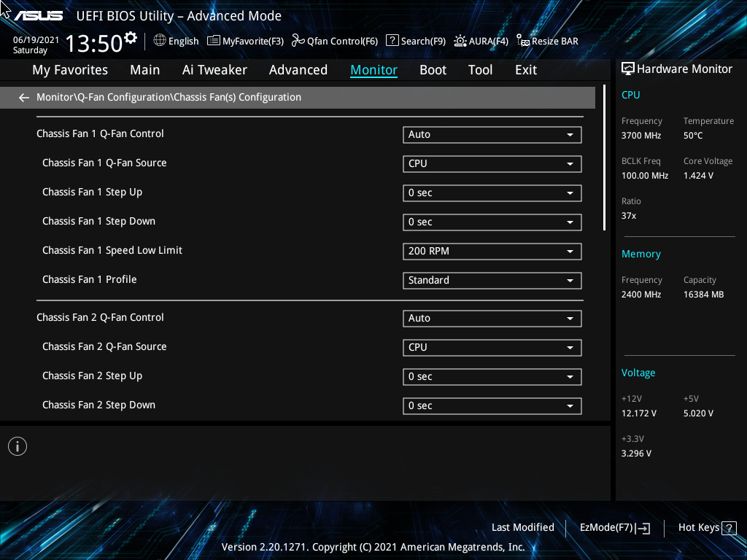Viewport: 747px width, 560px height.
Task: Switch to the Ai Tweaker tab
Action: 214,69
